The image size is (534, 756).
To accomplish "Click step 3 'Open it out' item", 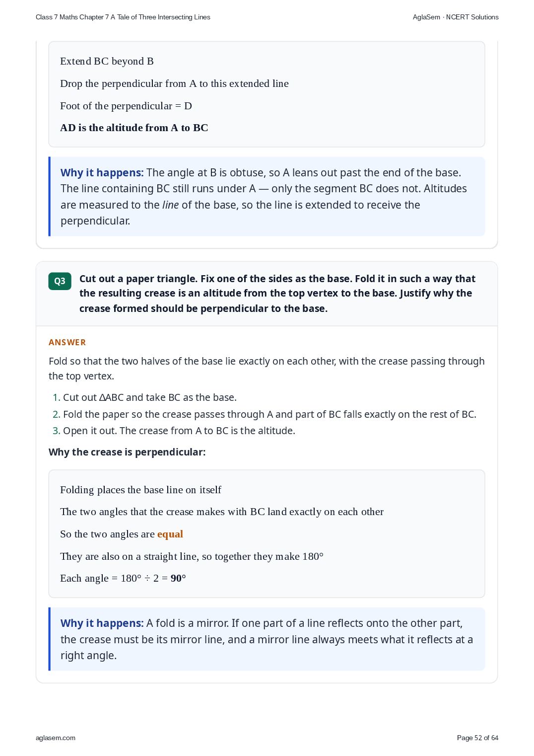I will pyautogui.click(x=174, y=431).
